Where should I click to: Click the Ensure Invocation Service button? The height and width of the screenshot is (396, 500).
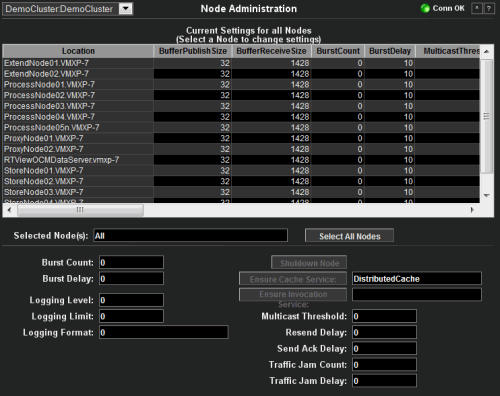(293, 295)
